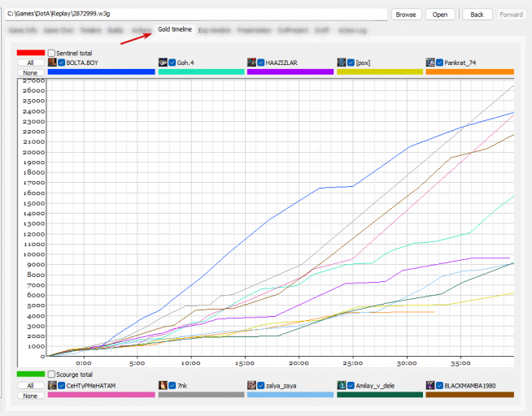Image resolution: width=532 pixels, height=416 pixels.
Task: Click BOLTA.BOY's hero portrait icon
Action: point(52,63)
